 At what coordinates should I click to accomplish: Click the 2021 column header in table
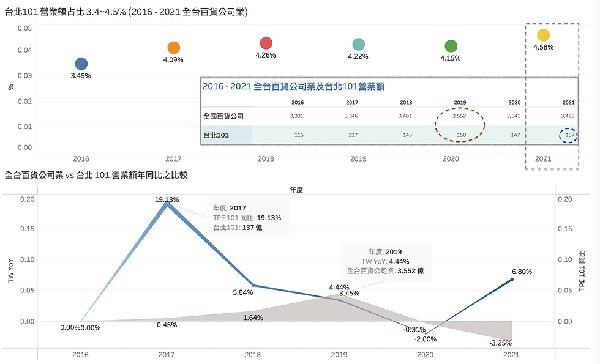569,103
